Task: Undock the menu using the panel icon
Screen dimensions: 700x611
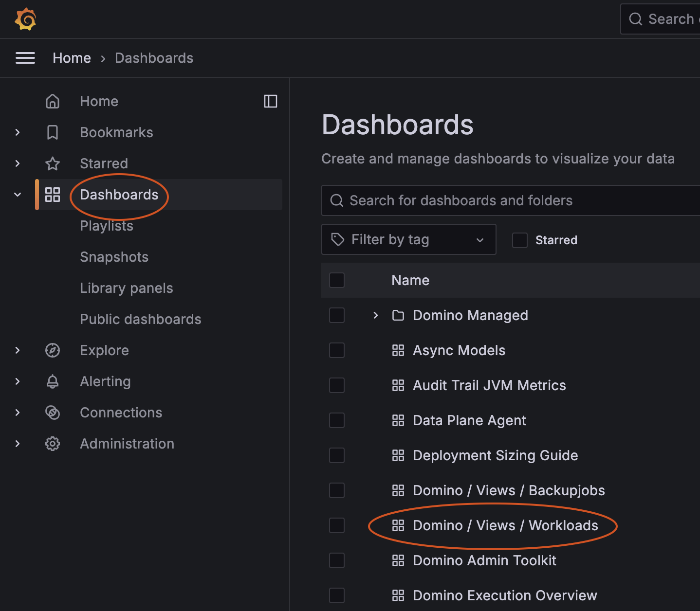Action: pyautogui.click(x=271, y=101)
